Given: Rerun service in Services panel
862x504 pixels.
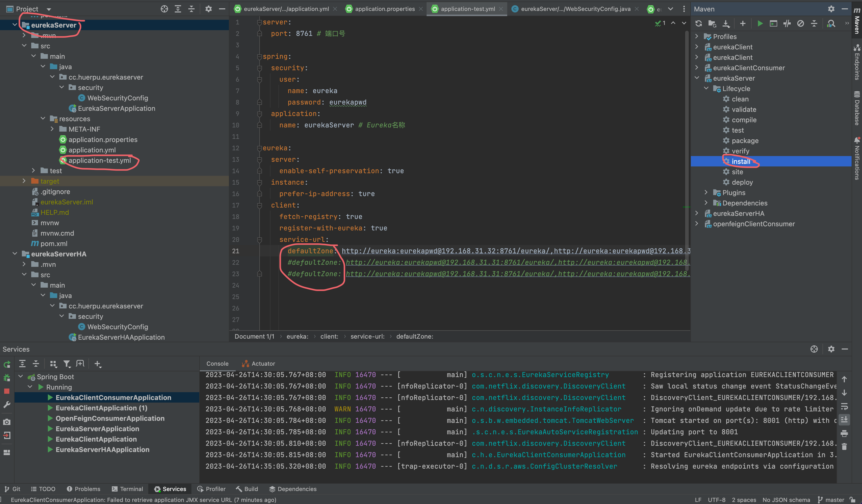Looking at the screenshot, I should [7, 364].
